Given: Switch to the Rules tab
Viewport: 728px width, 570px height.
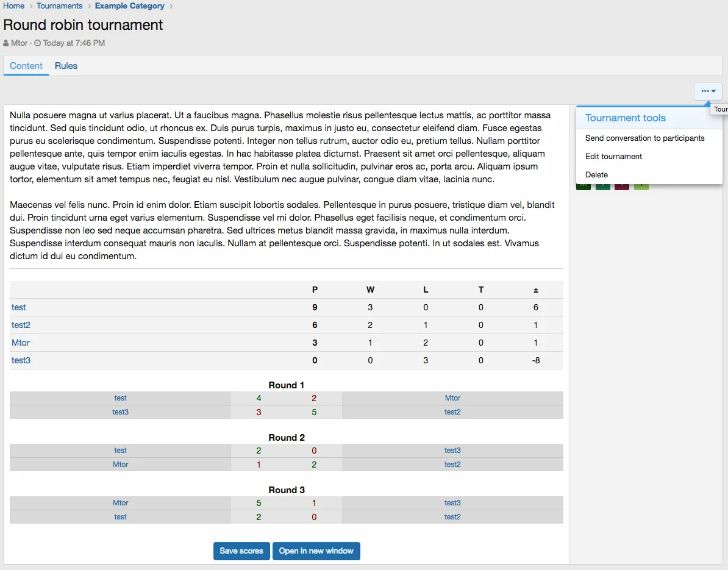Looking at the screenshot, I should [x=66, y=66].
